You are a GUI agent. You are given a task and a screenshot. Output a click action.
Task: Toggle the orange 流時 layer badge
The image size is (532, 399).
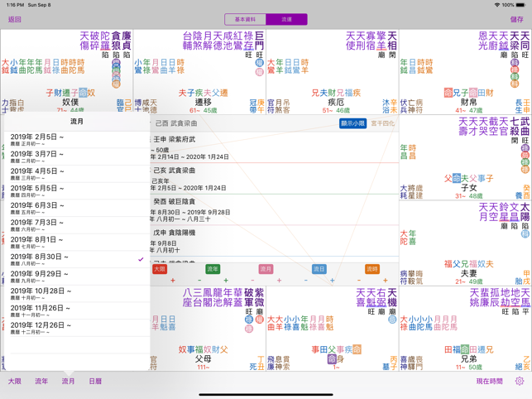point(372,269)
